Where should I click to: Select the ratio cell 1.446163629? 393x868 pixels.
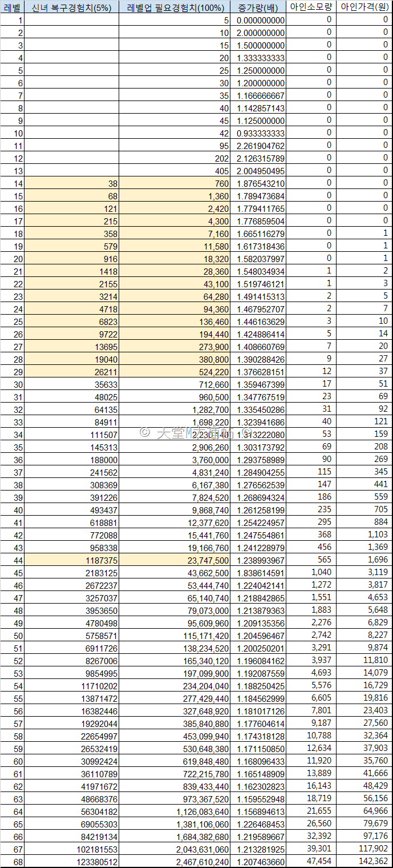(x=258, y=322)
